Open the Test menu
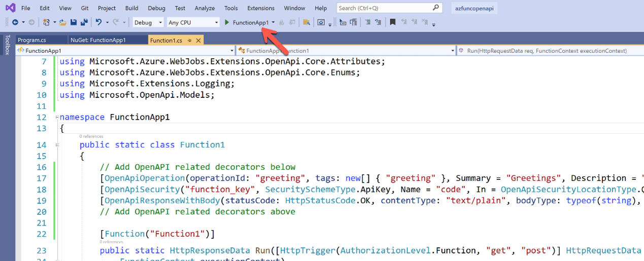Screen dimensions: 644x261 [x=180, y=8]
